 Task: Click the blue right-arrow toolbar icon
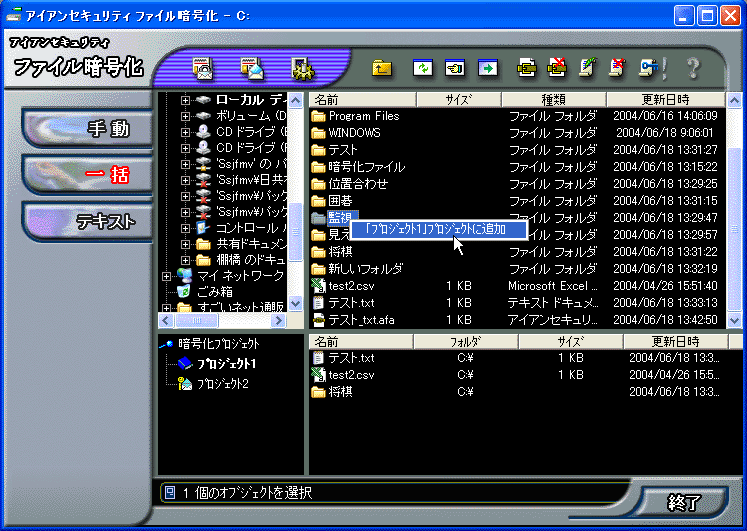(487, 68)
